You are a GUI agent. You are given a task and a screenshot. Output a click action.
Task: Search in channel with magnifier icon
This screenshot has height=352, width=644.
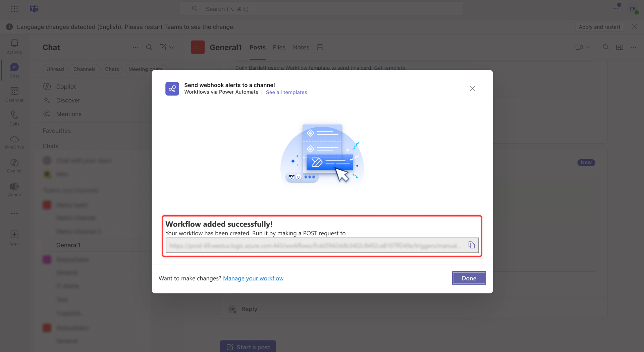click(x=606, y=47)
